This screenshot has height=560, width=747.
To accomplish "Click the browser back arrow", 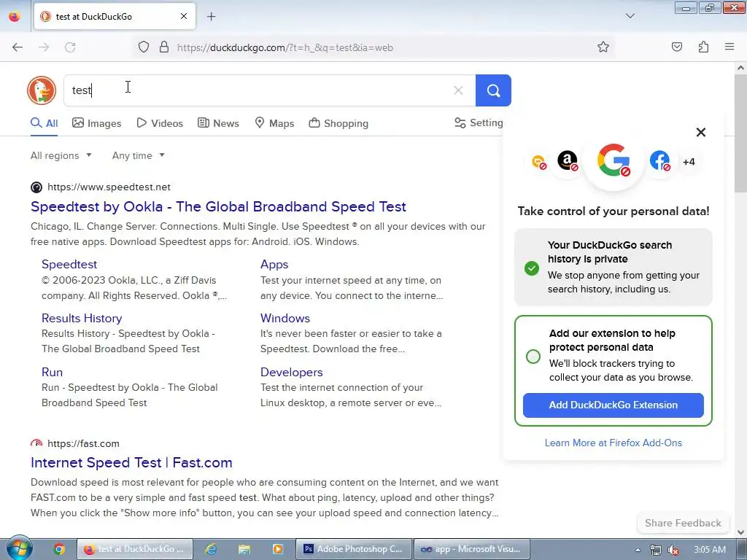I will coord(18,47).
